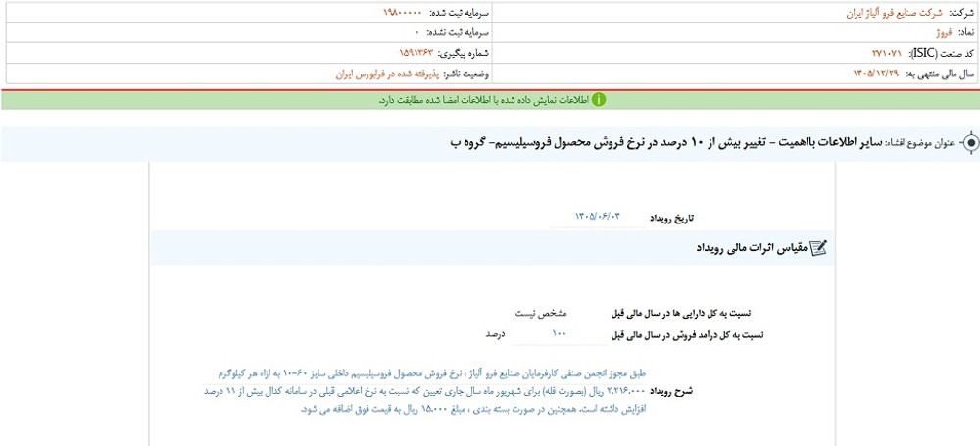
Task: Click the label سرمایه ثبت شده
Action: (459, 13)
